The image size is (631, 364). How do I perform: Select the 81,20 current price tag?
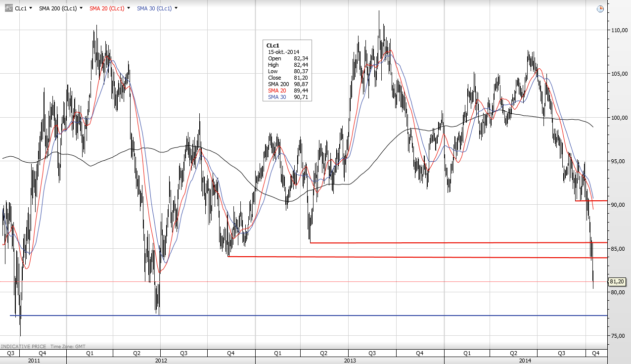click(617, 282)
